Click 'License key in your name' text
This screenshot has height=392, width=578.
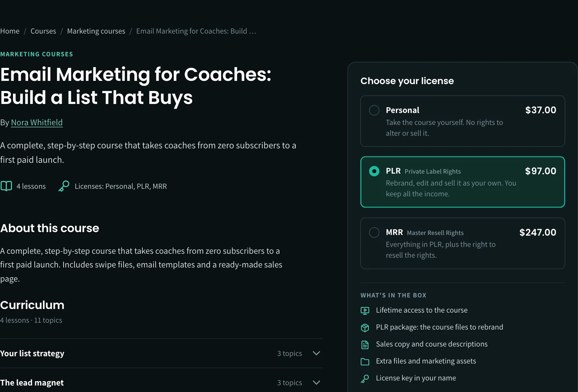(416, 378)
